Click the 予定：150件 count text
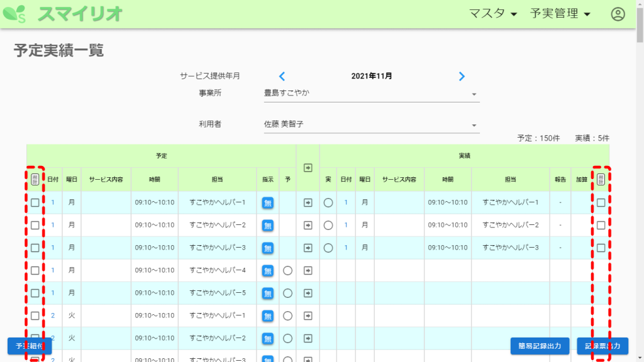The width and height of the screenshot is (644, 362). coord(538,138)
